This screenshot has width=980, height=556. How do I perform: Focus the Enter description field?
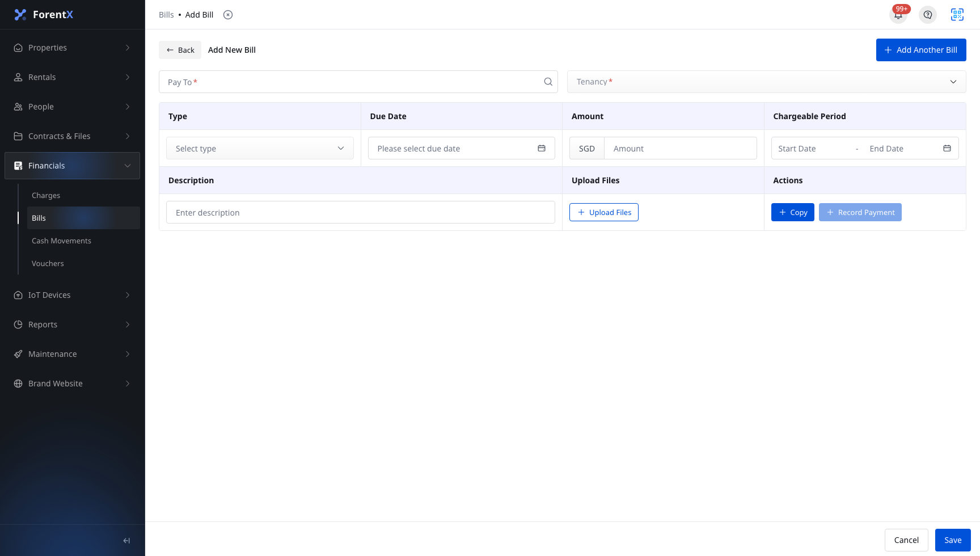[x=361, y=212]
